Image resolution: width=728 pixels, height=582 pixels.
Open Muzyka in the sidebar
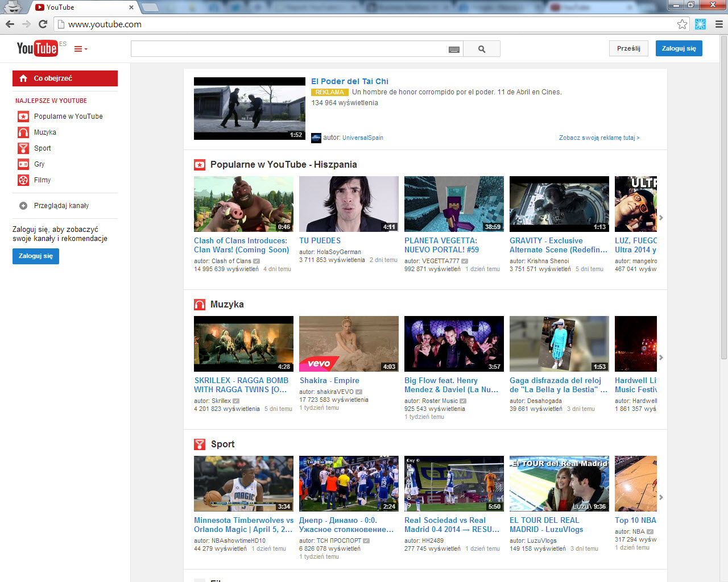[x=45, y=132]
